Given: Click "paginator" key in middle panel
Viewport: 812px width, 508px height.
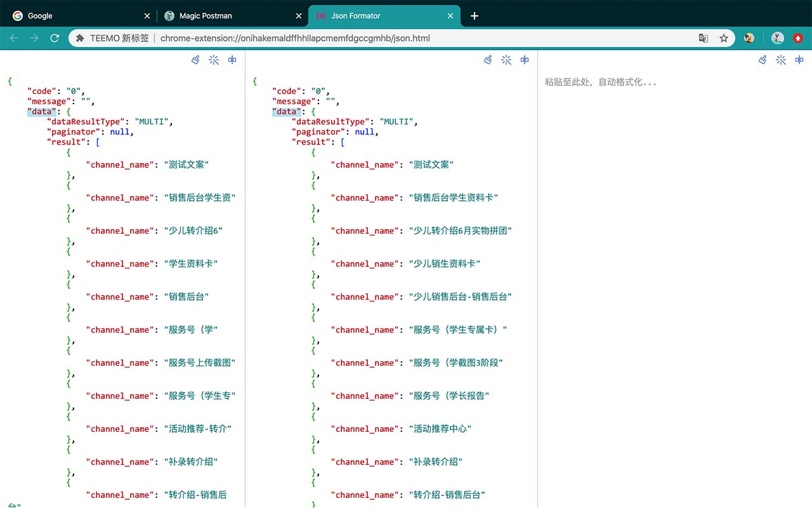Looking at the screenshot, I should pyautogui.click(x=318, y=132).
